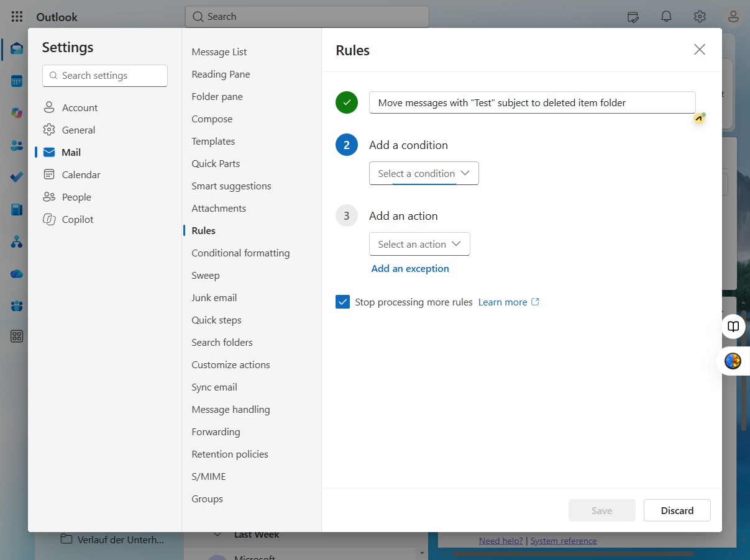750x560 pixels.
Task: Open OneDrive cloud icon in rail
Action: click(x=17, y=274)
